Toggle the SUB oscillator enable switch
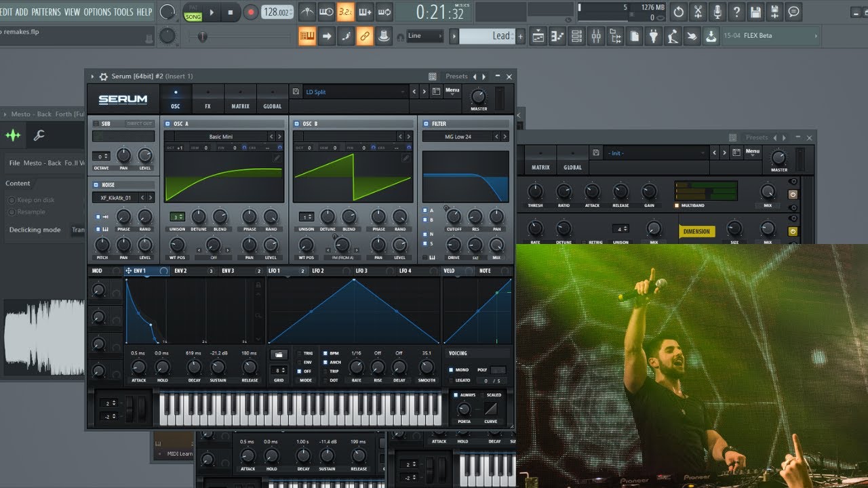Screen dimensions: 868x488 click(96, 124)
